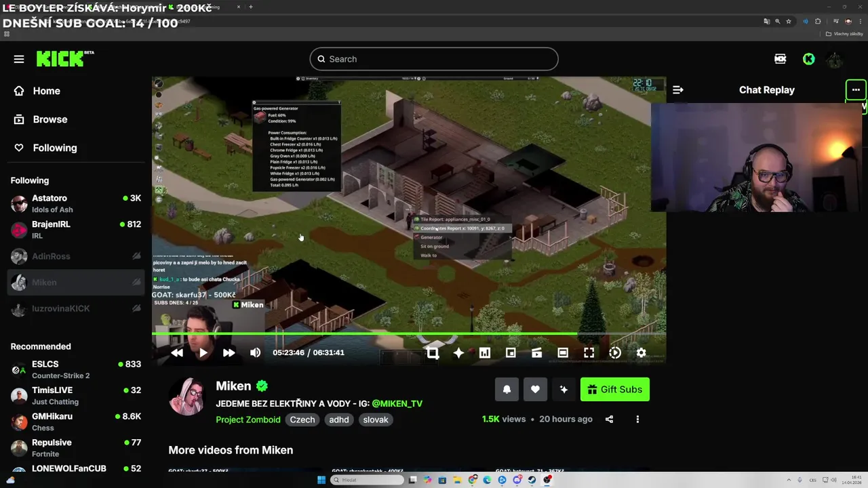
Task: Collapse the Chat Replay panel
Action: point(677,89)
